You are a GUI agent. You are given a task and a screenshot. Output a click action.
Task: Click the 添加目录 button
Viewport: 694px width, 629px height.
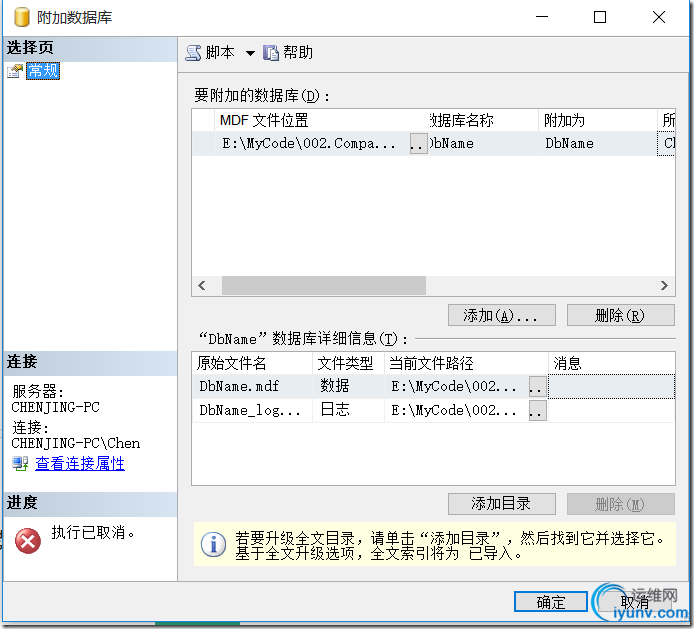pos(501,504)
